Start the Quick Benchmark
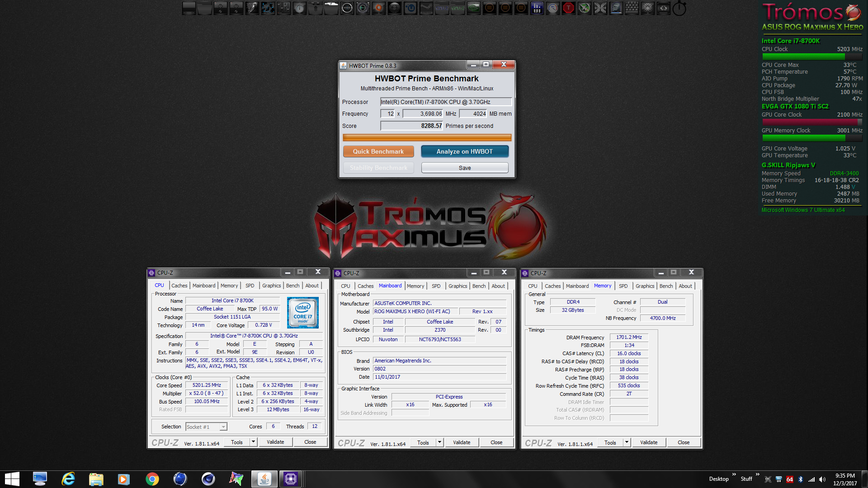Viewport: 868px width, 488px height. point(378,151)
